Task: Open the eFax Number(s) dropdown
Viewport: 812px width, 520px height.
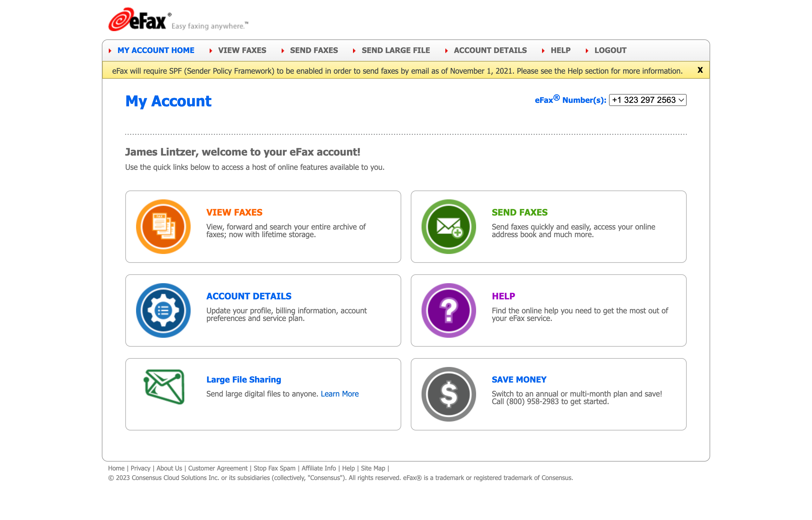Action: click(x=647, y=100)
